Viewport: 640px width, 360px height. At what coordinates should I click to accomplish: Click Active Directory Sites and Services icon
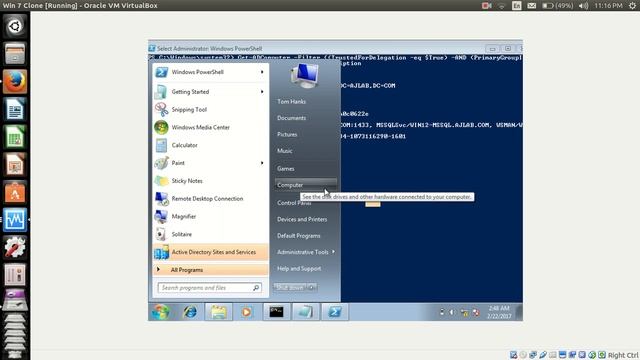pos(161,252)
